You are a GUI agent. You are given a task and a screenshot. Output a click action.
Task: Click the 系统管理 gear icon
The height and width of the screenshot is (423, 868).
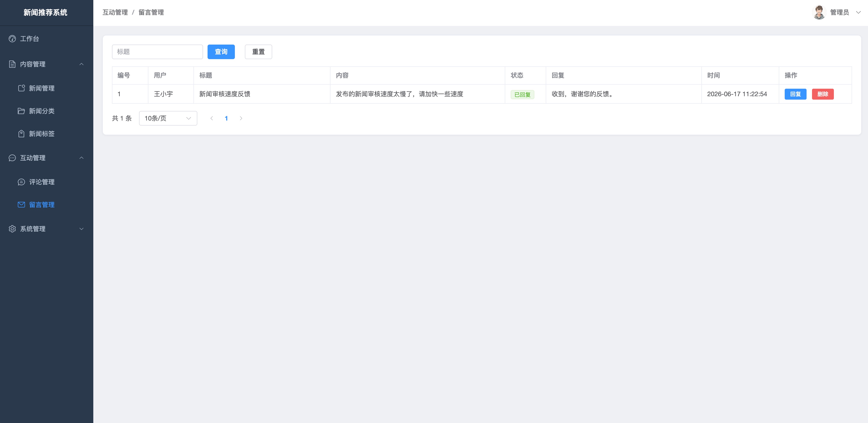(x=12, y=229)
